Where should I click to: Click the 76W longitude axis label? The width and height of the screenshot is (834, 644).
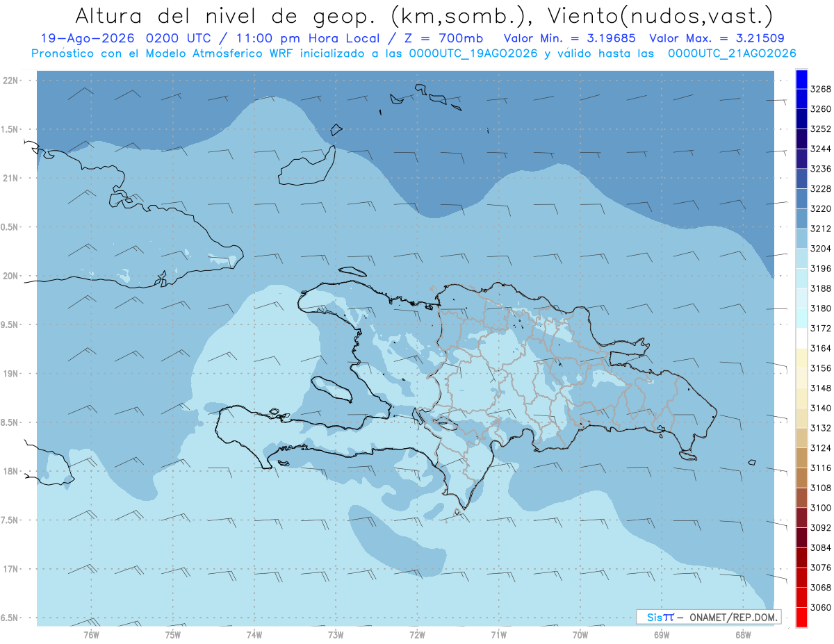91,634
